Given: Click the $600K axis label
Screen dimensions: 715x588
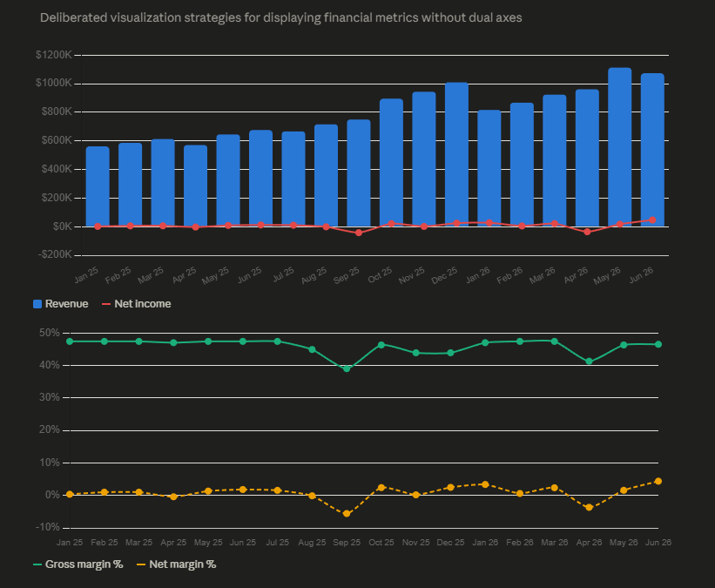Looking at the screenshot, I should (x=57, y=140).
